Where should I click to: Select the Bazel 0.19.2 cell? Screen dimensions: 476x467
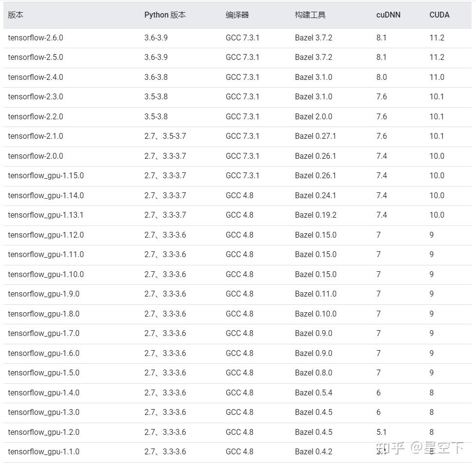[316, 215]
